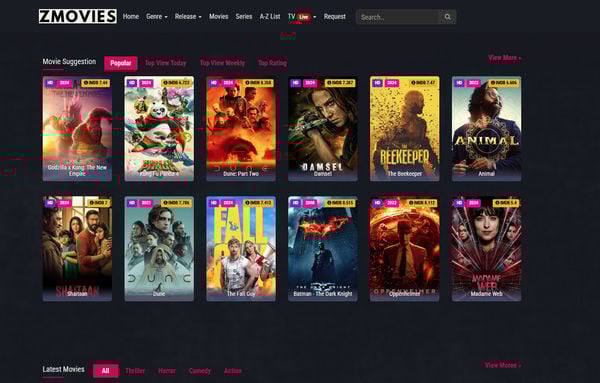Select the All filter in Latest Movies
This screenshot has width=600, height=383.
106,371
